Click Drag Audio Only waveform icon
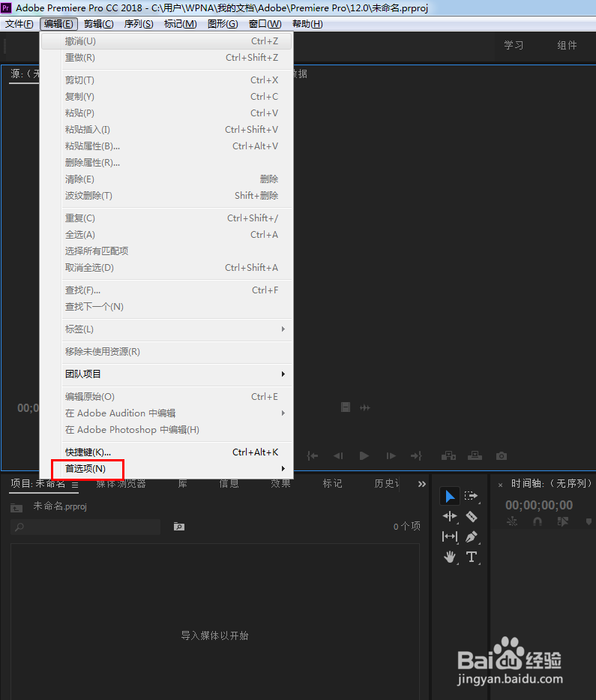This screenshot has width=596, height=700. point(365,407)
